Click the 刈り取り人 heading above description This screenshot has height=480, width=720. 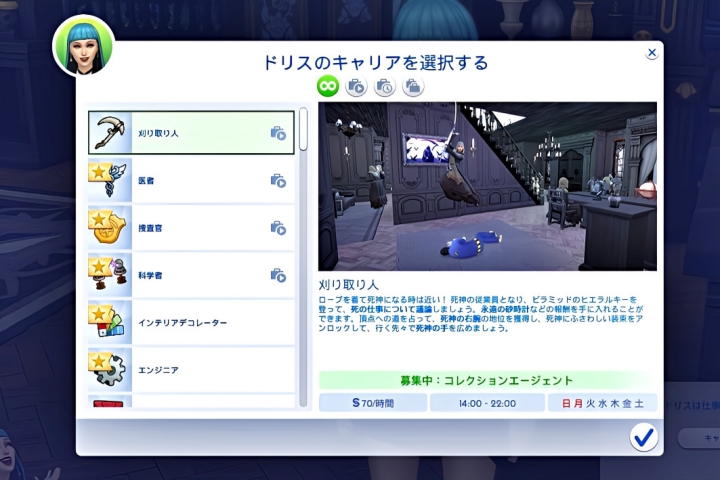pos(349,285)
